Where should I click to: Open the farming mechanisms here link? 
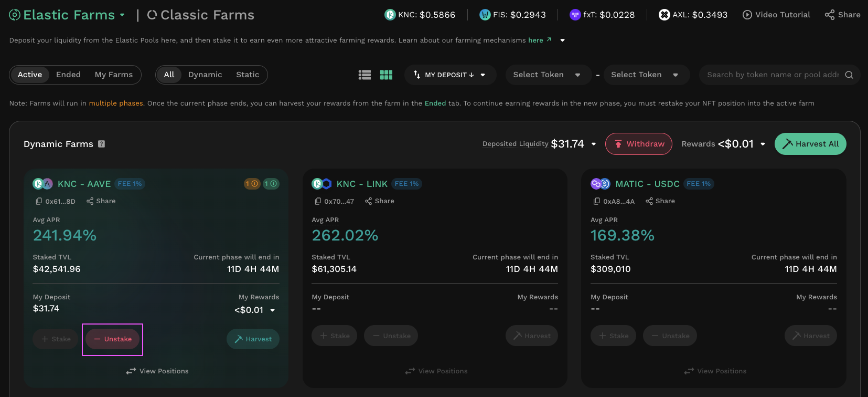(x=535, y=40)
